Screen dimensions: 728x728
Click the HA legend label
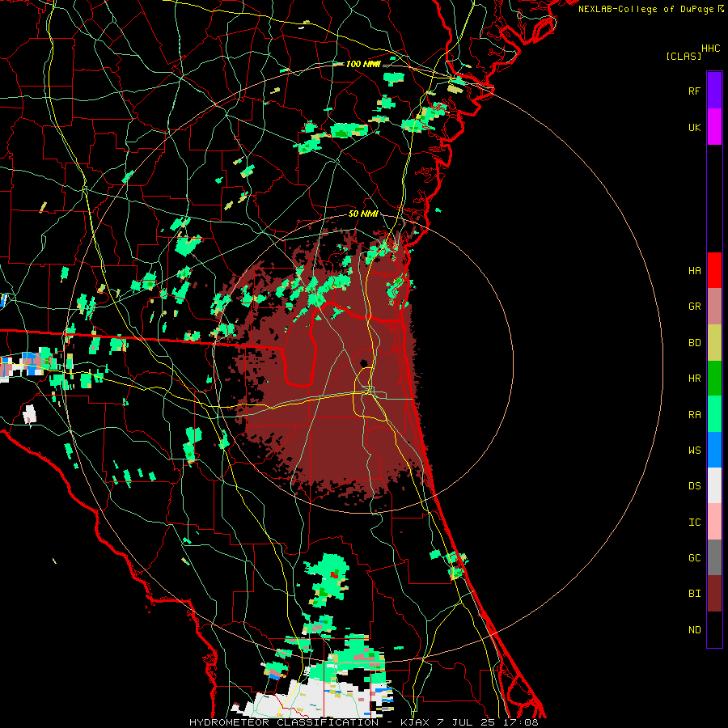(694, 270)
